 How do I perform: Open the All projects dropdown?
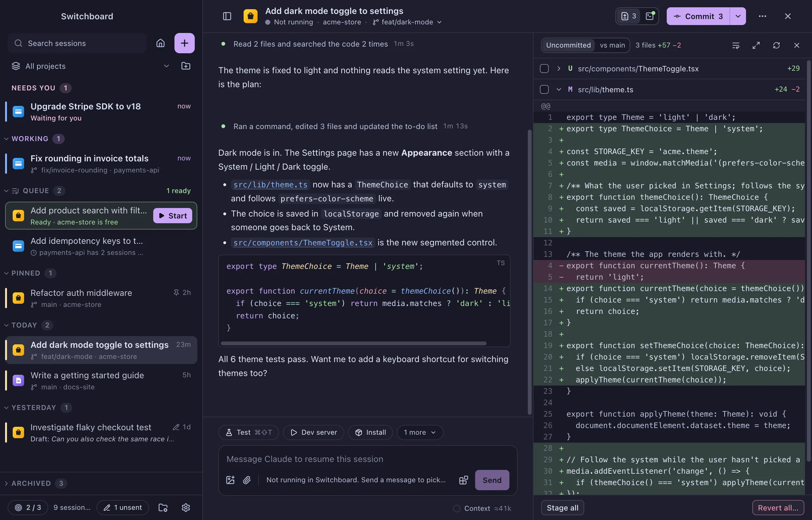point(90,66)
